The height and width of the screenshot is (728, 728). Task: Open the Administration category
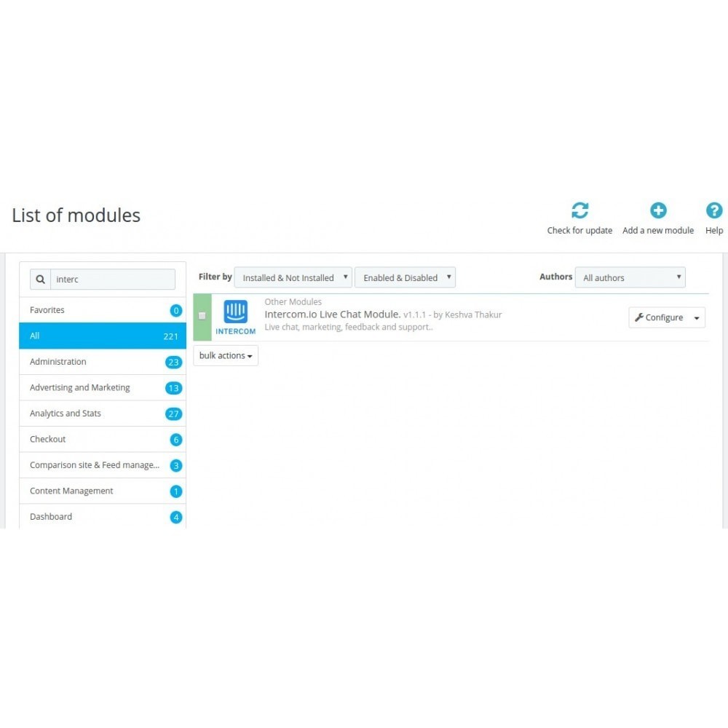[x=103, y=362]
